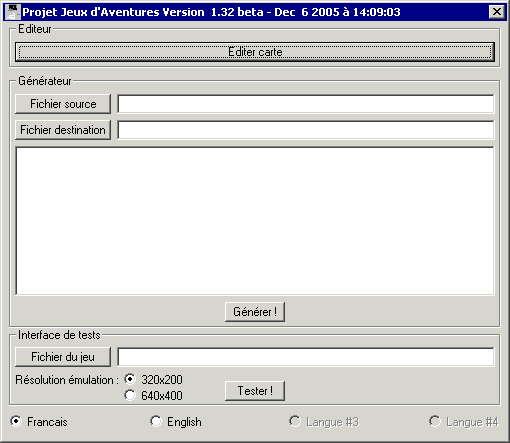Focus the Fichier destination path field
The image size is (510, 443).
(306, 130)
